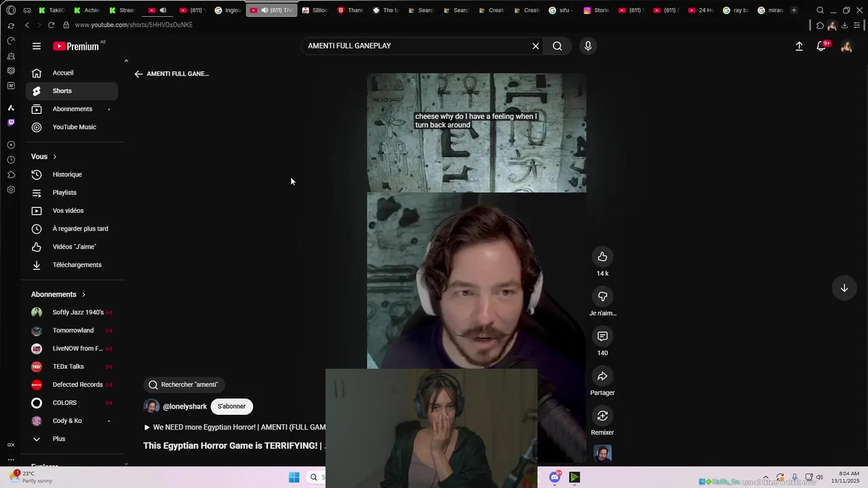Open TEDx Talks channel
The height and width of the screenshot is (488, 868).
click(x=72, y=367)
